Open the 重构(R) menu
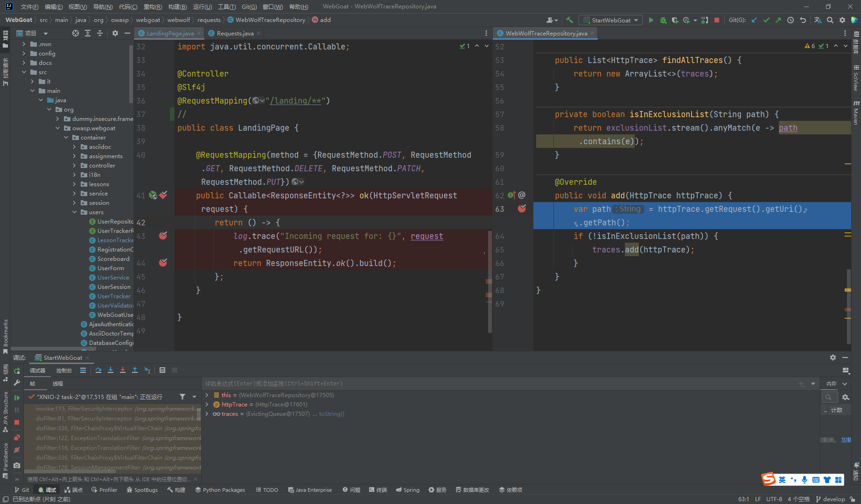 pos(153,7)
